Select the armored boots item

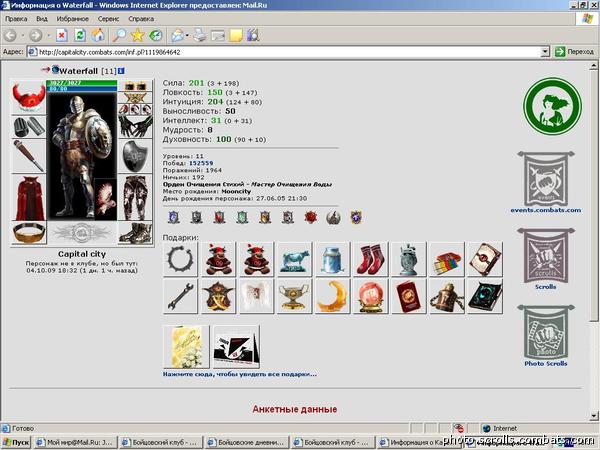pos(135,232)
